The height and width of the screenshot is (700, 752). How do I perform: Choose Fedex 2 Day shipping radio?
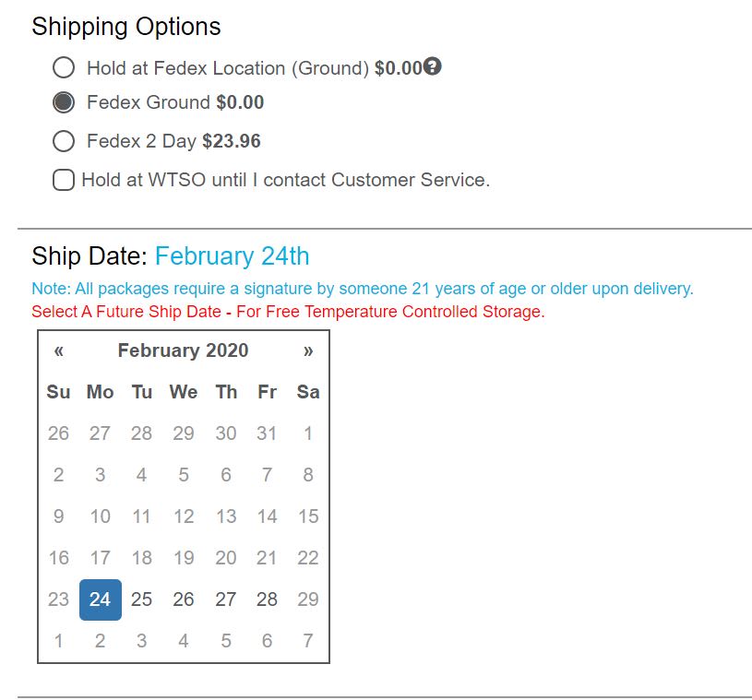(64, 141)
